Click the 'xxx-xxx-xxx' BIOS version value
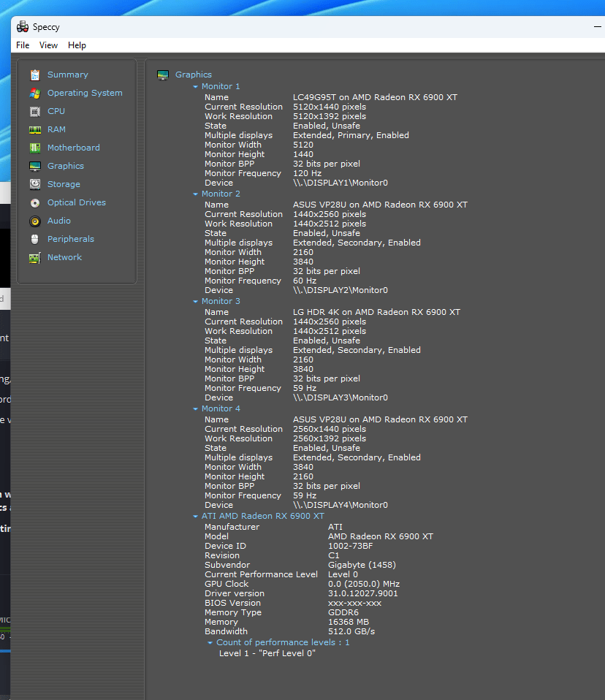Screen dimensions: 605x700 click(x=354, y=603)
